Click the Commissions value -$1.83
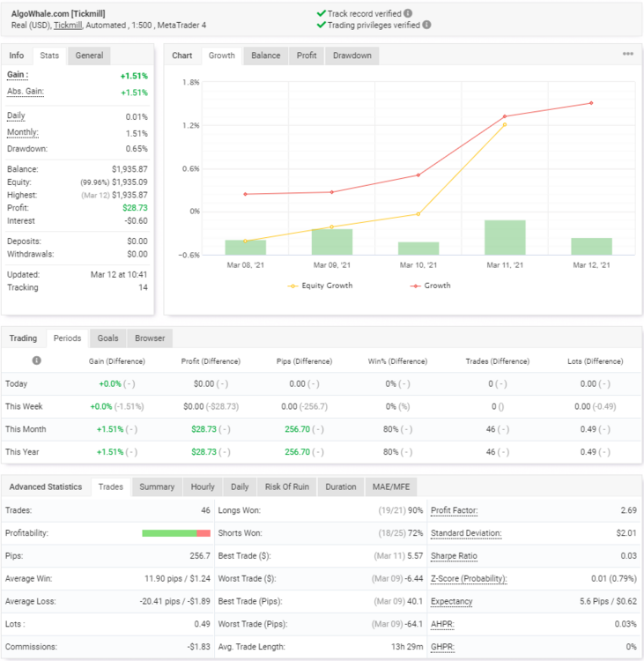The image size is (644, 661). pos(198,647)
